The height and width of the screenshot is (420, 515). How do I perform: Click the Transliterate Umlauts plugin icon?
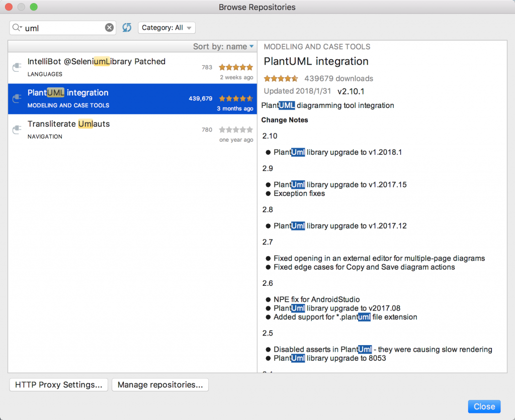click(17, 130)
